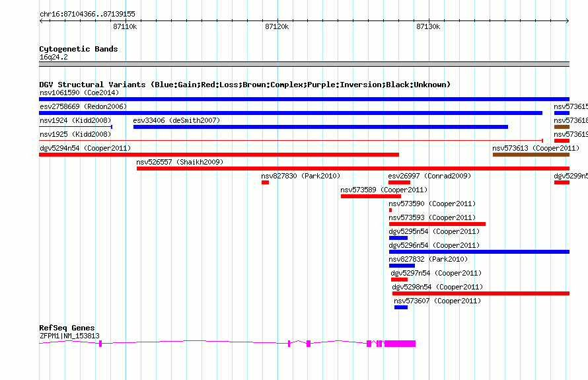Image resolution: width=588 pixels, height=380 pixels.
Task: Select the nsv827832 blue gain bar
Action: tap(402, 266)
